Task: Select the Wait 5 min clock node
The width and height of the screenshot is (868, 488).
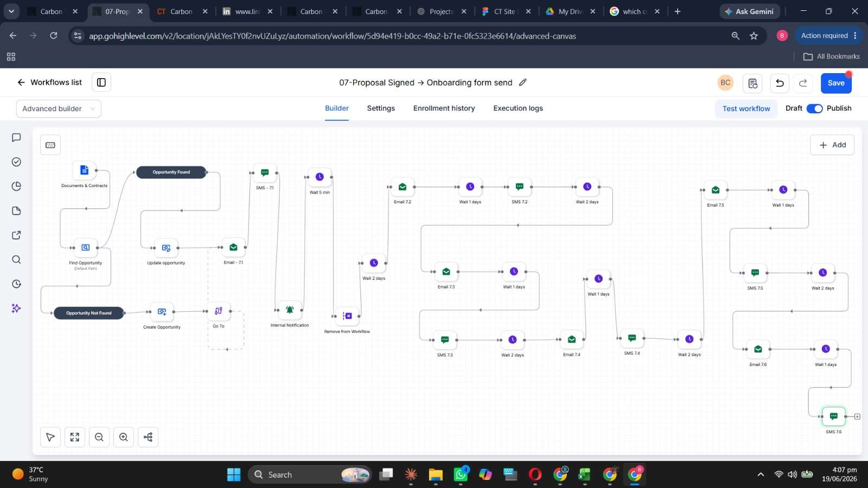Action: (x=320, y=177)
